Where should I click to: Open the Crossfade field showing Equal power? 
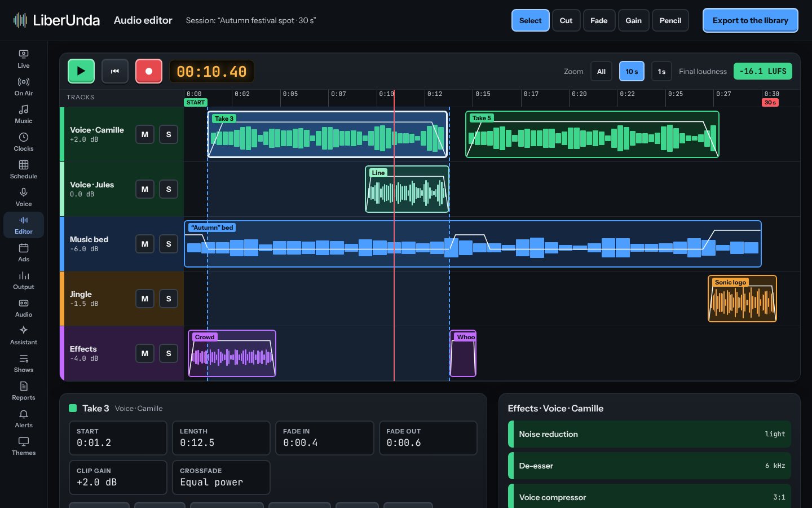coord(221,478)
